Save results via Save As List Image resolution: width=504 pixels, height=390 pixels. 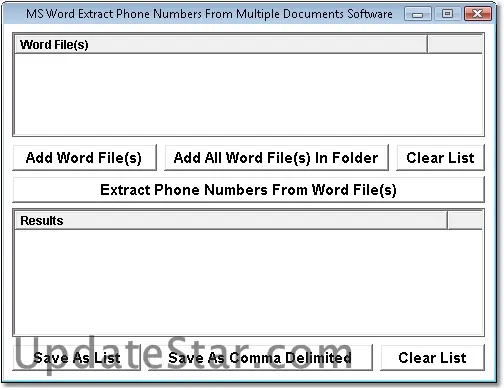[x=77, y=358]
